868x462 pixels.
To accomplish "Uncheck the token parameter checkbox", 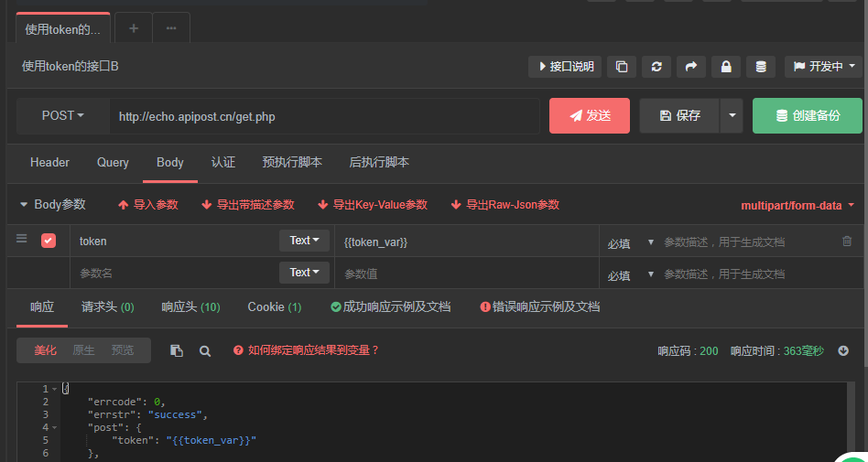I will coord(49,241).
